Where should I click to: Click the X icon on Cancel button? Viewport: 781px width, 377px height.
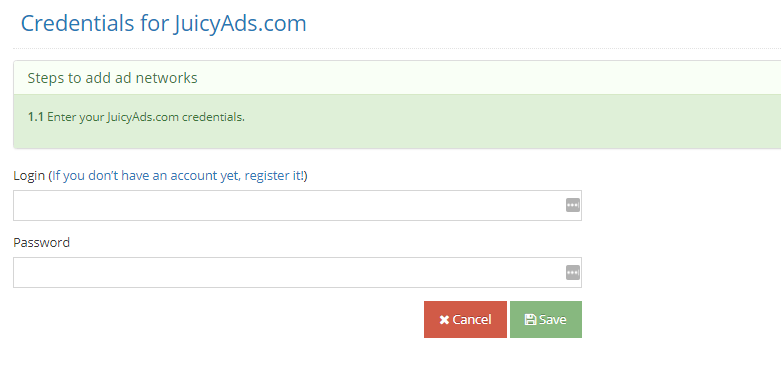(444, 320)
